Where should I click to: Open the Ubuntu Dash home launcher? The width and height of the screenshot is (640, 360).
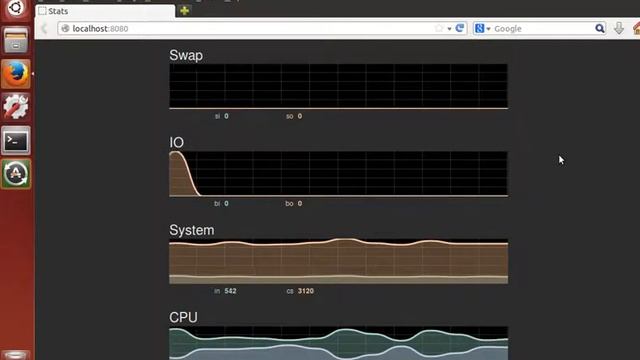click(x=16, y=8)
